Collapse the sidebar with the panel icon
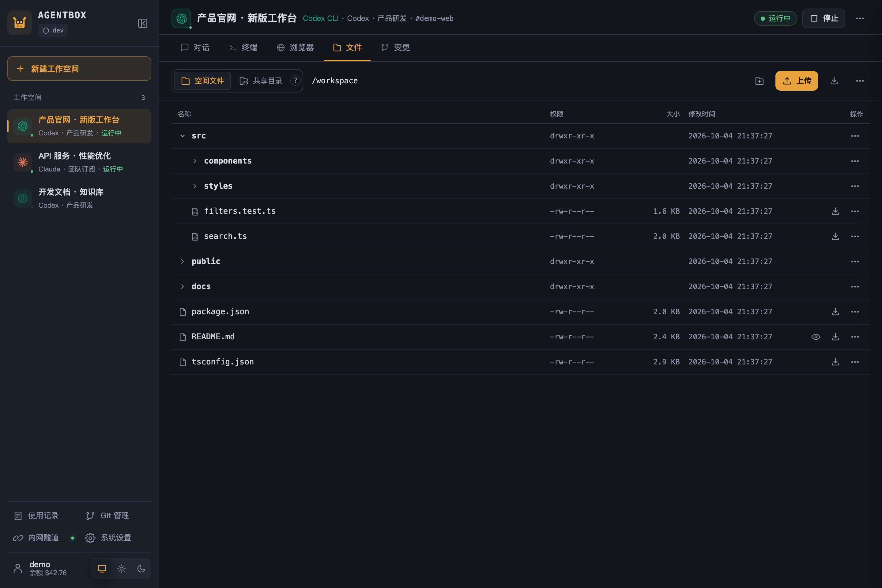This screenshot has height=588, width=882. pos(142,23)
